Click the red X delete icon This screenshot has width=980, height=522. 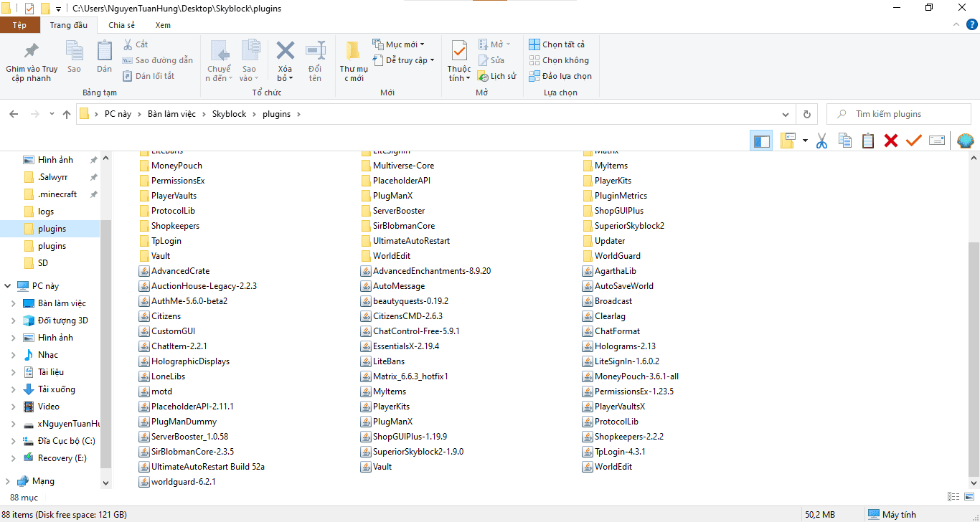(891, 141)
